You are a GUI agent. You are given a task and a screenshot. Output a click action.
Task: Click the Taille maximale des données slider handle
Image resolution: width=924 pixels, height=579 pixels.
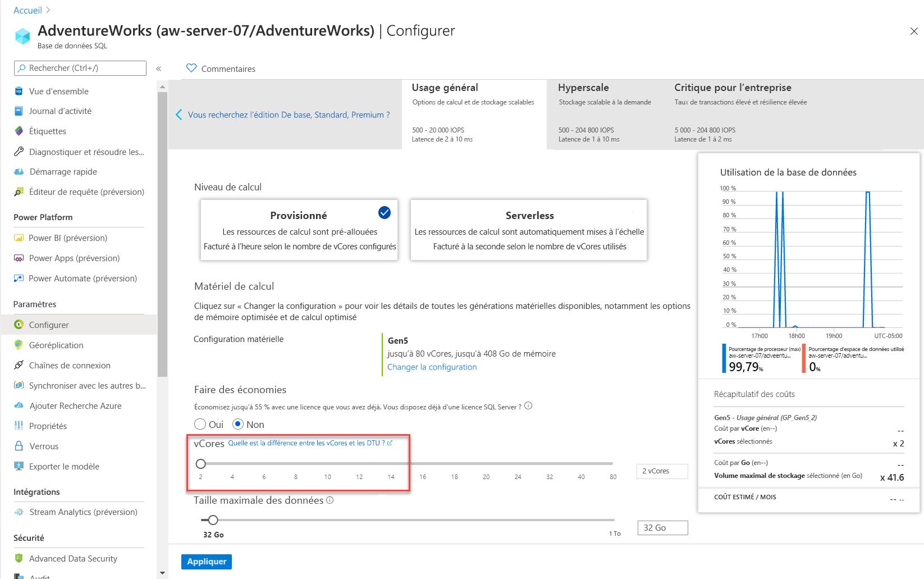tap(213, 520)
